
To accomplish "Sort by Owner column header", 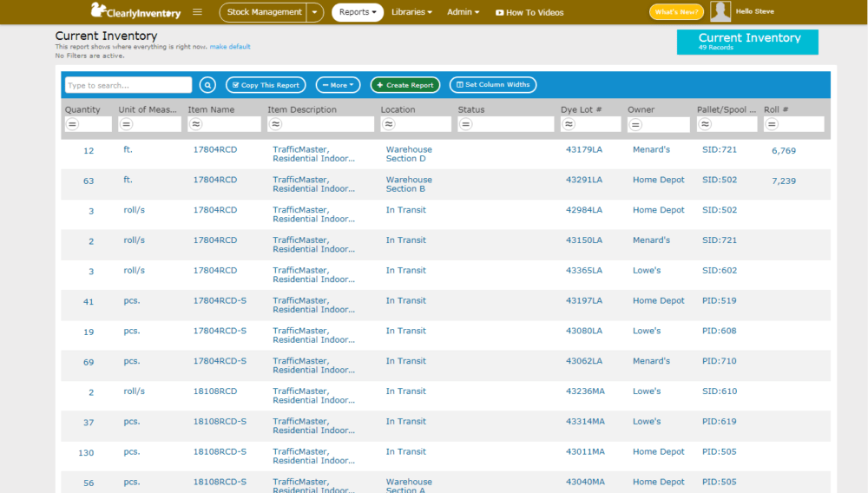I will tap(641, 109).
